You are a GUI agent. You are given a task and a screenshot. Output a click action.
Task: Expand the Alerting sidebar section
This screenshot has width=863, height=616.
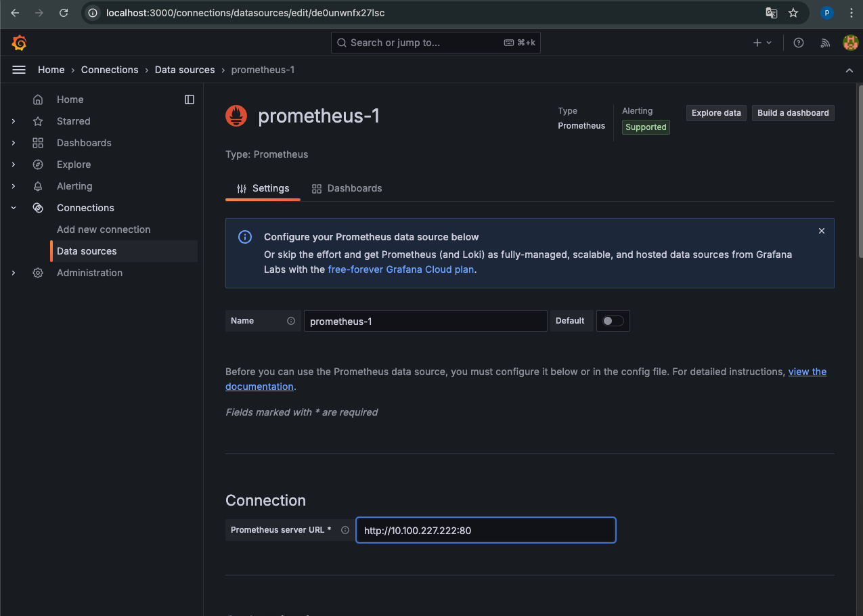coord(13,186)
